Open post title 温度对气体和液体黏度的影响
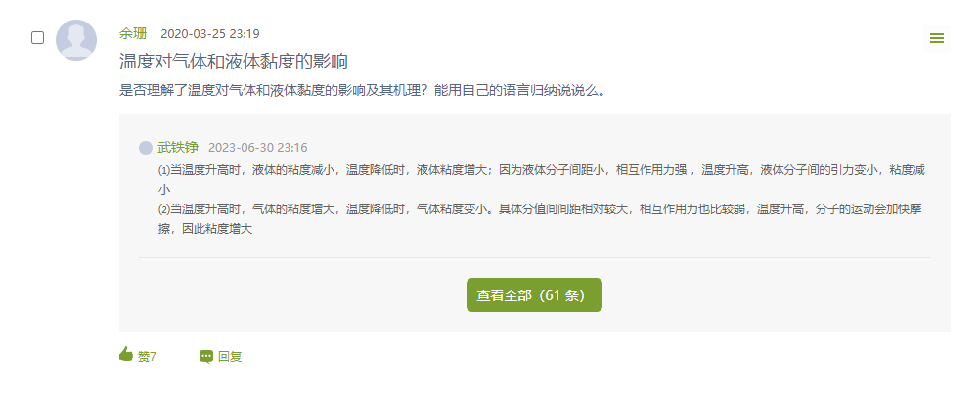The width and height of the screenshot is (980, 407). pos(234,62)
